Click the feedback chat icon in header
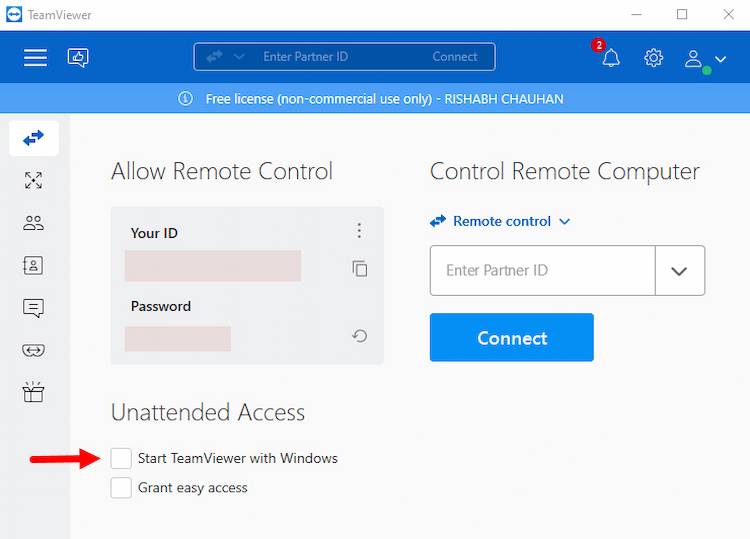Screen dimensions: 750x539 [x=78, y=58]
